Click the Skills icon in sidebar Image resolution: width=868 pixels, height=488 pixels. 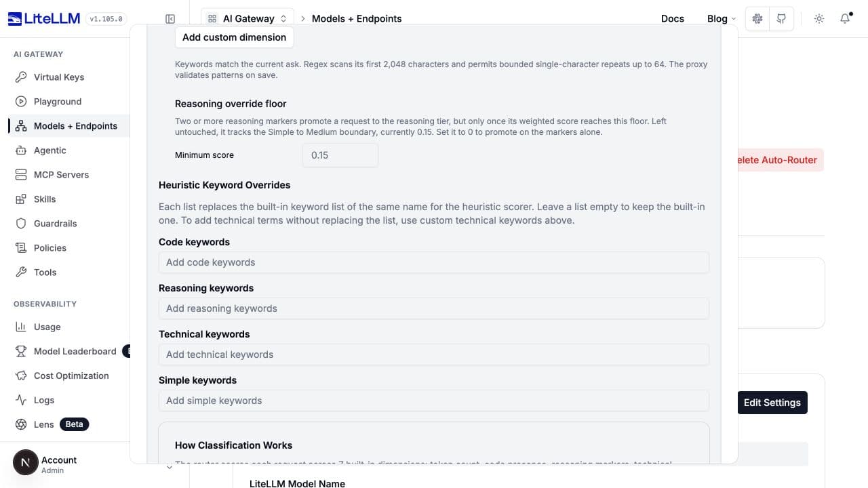(21, 199)
